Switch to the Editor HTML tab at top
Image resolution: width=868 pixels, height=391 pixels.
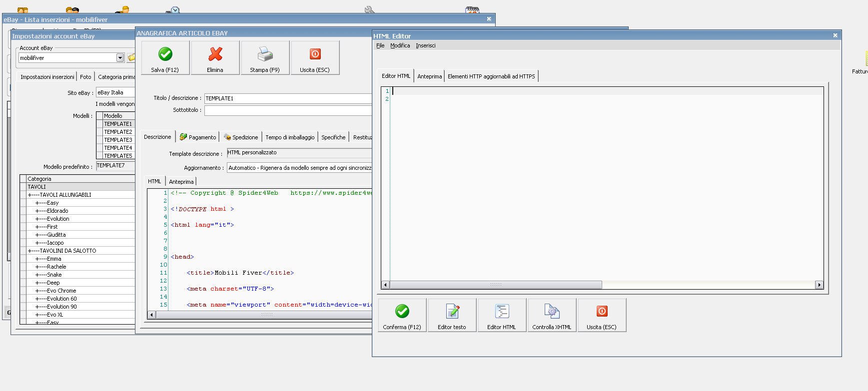point(396,76)
